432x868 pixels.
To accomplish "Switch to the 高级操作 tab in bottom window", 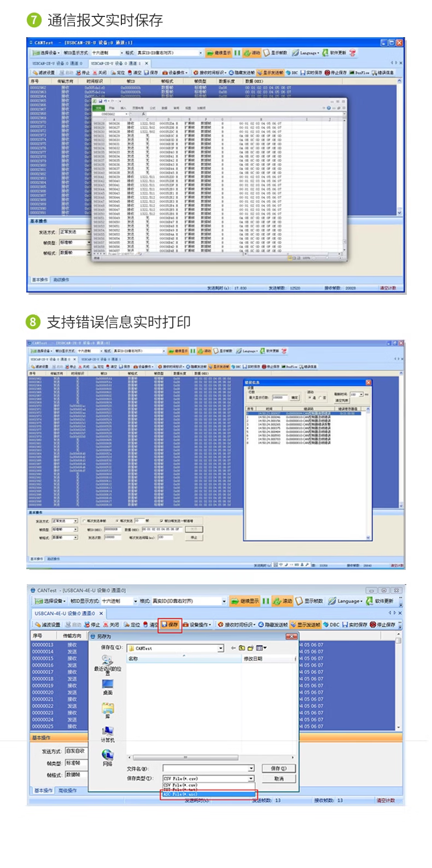I will 68,790.
